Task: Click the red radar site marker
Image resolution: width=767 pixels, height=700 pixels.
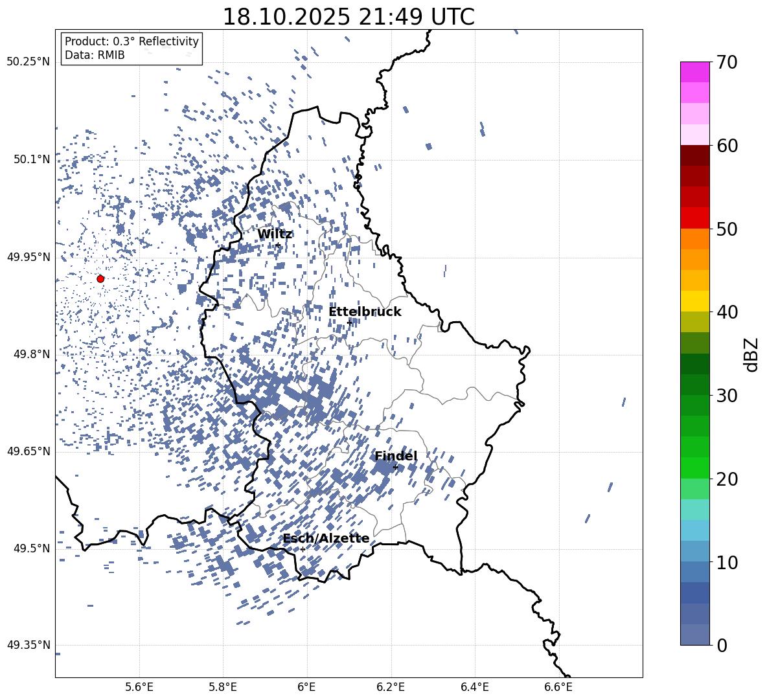Action: (100, 278)
